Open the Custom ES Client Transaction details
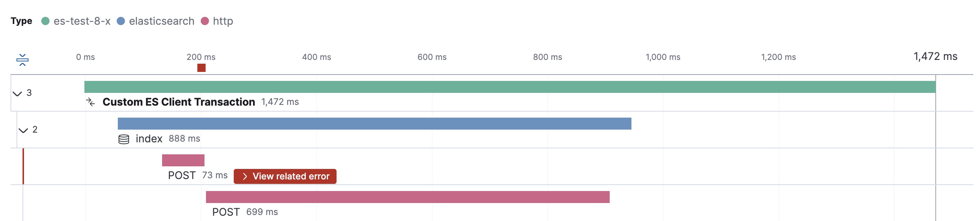The image size is (980, 221). [179, 102]
